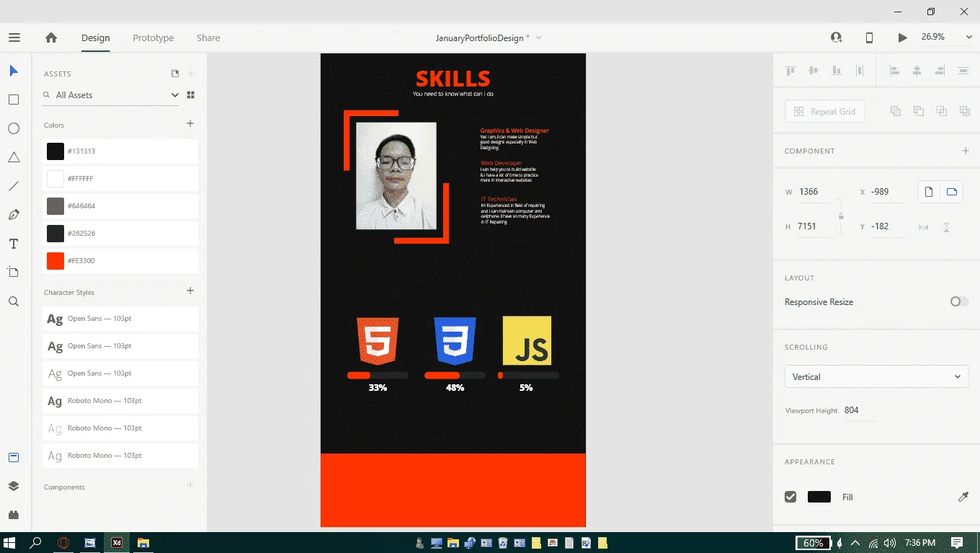Select the first Roboto Mono 103pt style
This screenshot has width=980, height=553.
pos(120,401)
